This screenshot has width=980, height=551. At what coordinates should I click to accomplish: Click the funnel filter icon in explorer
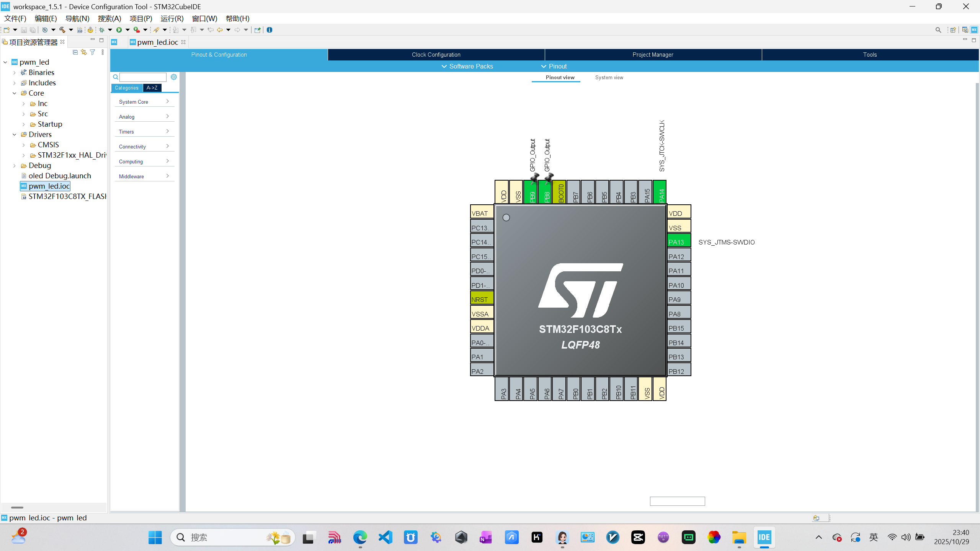click(93, 52)
